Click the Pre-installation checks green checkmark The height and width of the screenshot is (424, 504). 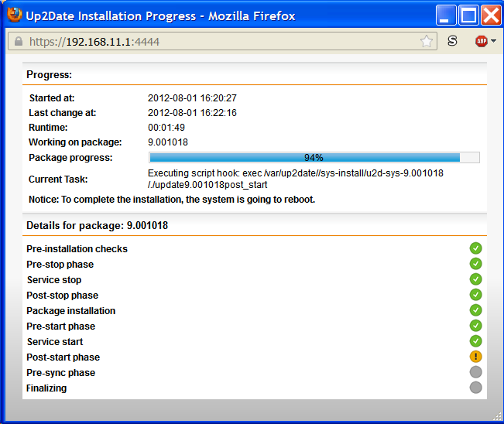(475, 248)
